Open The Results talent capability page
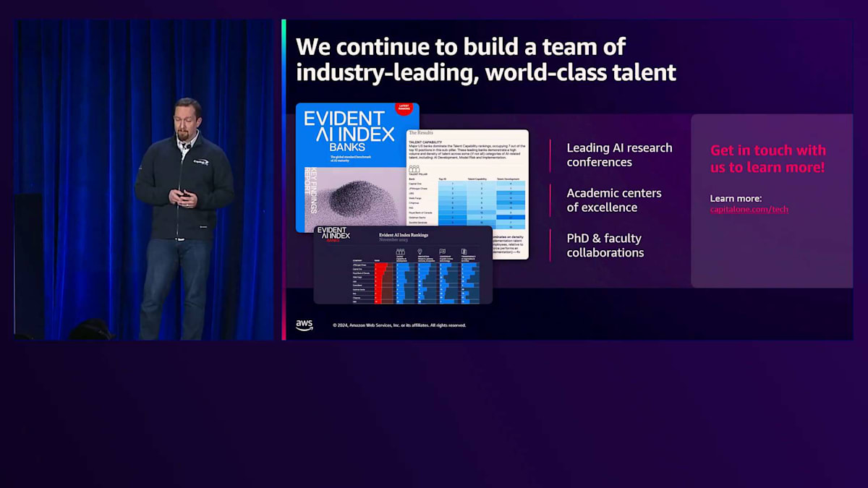Screen dimensions: 868x488 (x=467, y=194)
